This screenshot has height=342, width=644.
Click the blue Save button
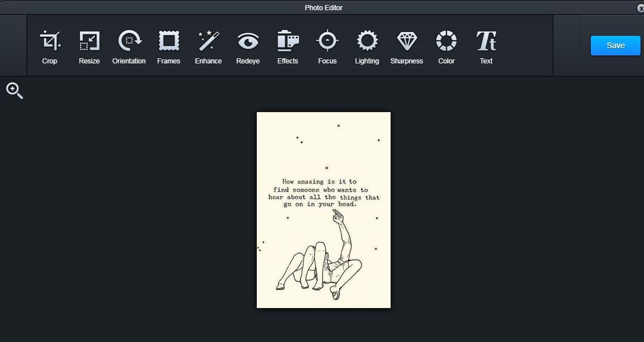tap(615, 45)
